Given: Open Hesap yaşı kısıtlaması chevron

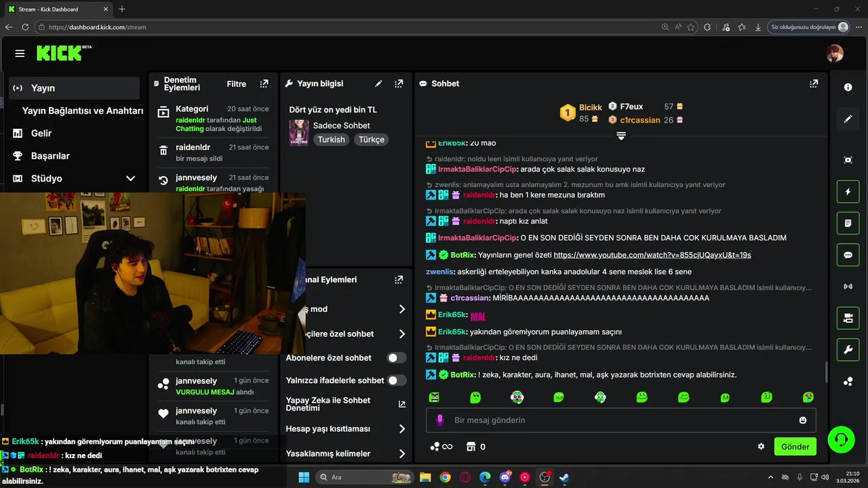Looking at the screenshot, I should click(x=402, y=429).
